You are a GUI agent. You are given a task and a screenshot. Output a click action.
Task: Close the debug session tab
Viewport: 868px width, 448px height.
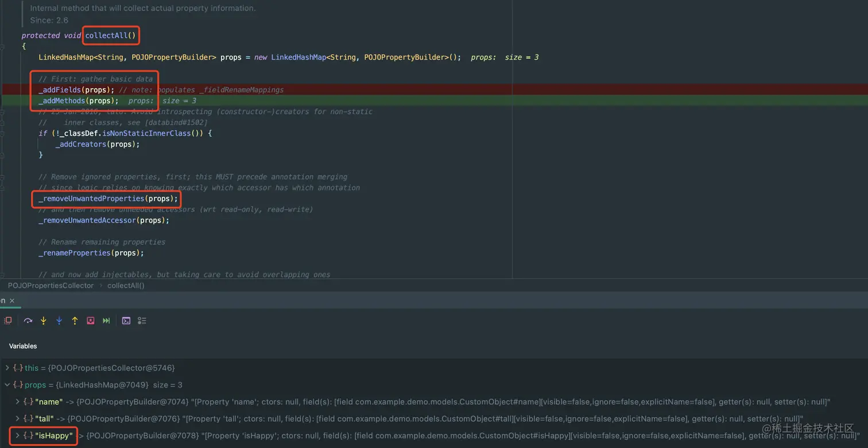[12, 301]
